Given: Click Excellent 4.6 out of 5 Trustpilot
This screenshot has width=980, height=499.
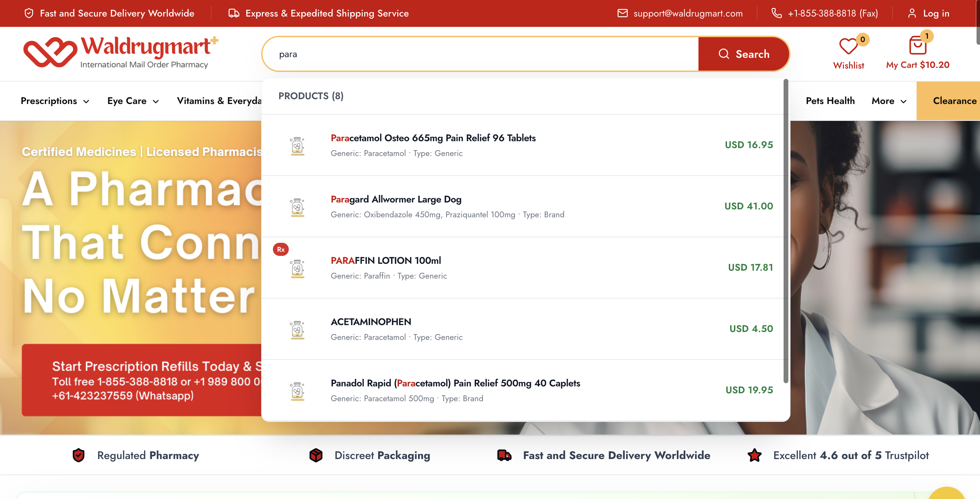Looking at the screenshot, I should coord(851,455).
